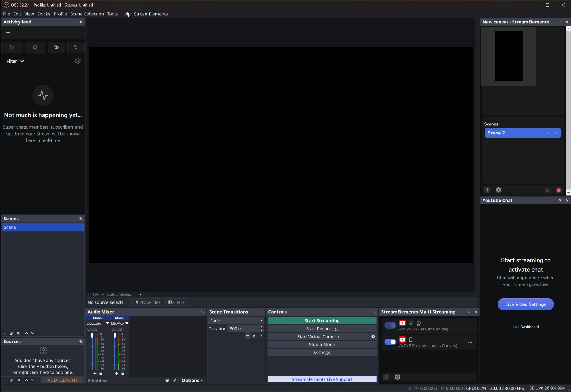
Task: Open the StreamElements menu
Action: point(151,14)
